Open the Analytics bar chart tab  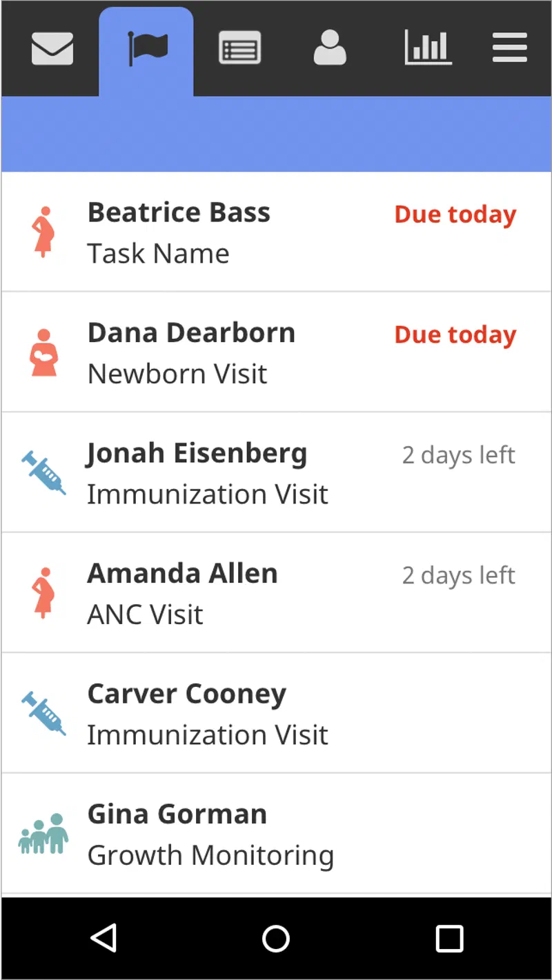[428, 48]
